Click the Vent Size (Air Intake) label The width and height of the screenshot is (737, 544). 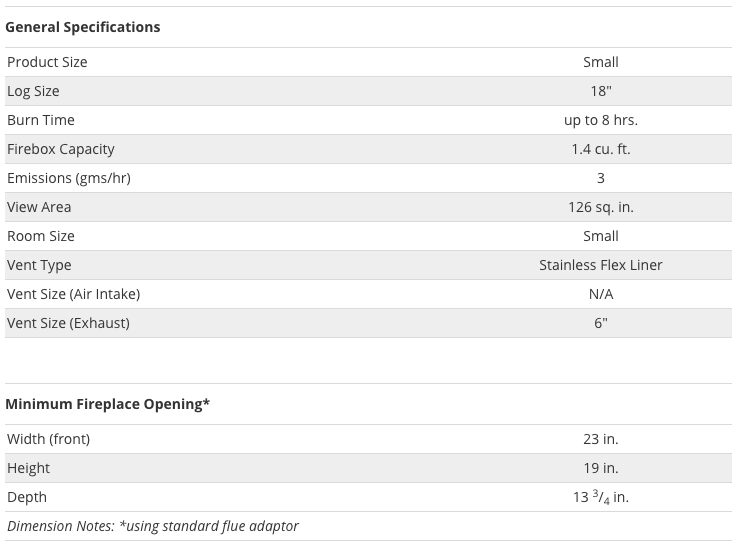pyautogui.click(x=73, y=294)
